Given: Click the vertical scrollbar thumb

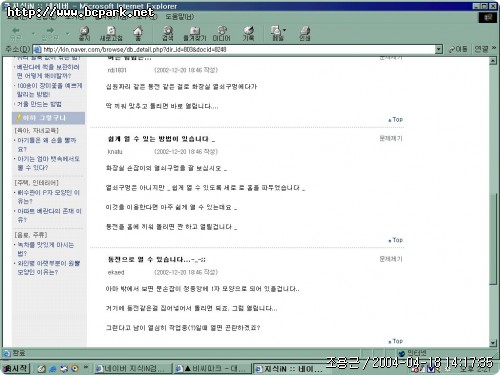Looking at the screenshot, I should 493,238.
